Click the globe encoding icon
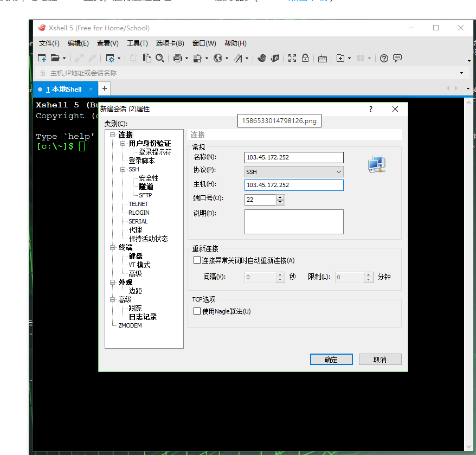Image resolution: width=476 pixels, height=455 pixels. pos(218,58)
